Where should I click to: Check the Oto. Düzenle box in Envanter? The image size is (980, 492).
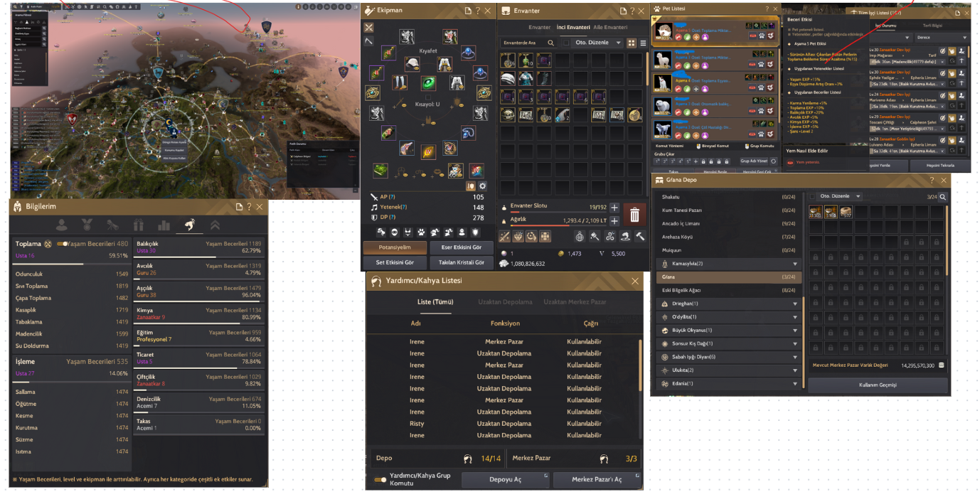[x=566, y=43]
